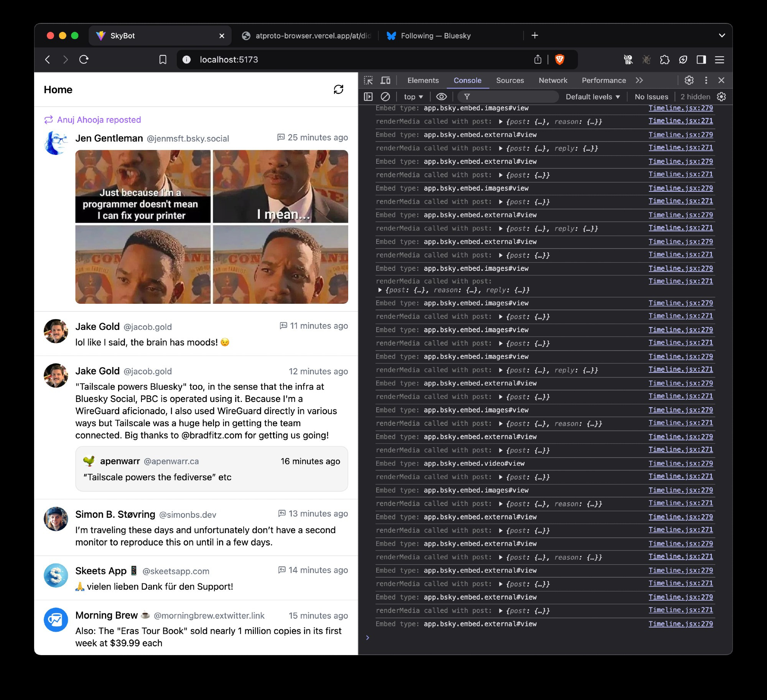Click the browser forward arrow

click(x=66, y=59)
